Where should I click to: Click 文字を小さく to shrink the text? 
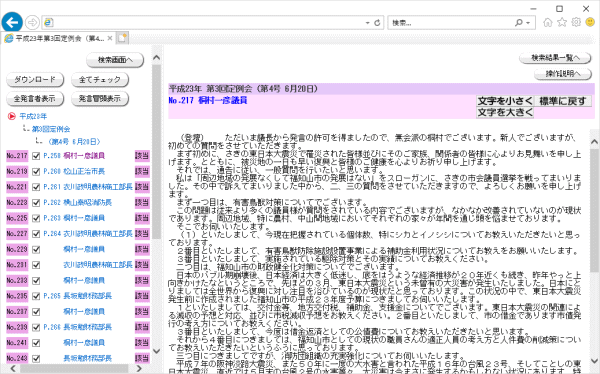(505, 101)
